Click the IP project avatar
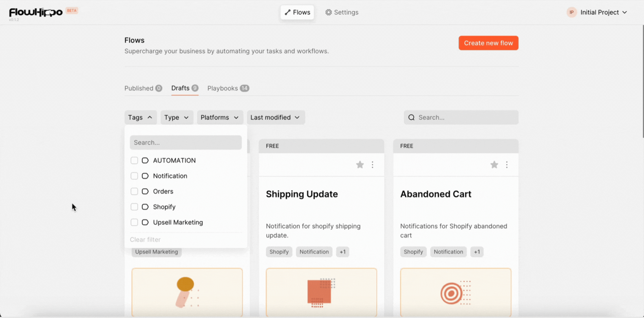The image size is (644, 318). [x=571, y=12]
